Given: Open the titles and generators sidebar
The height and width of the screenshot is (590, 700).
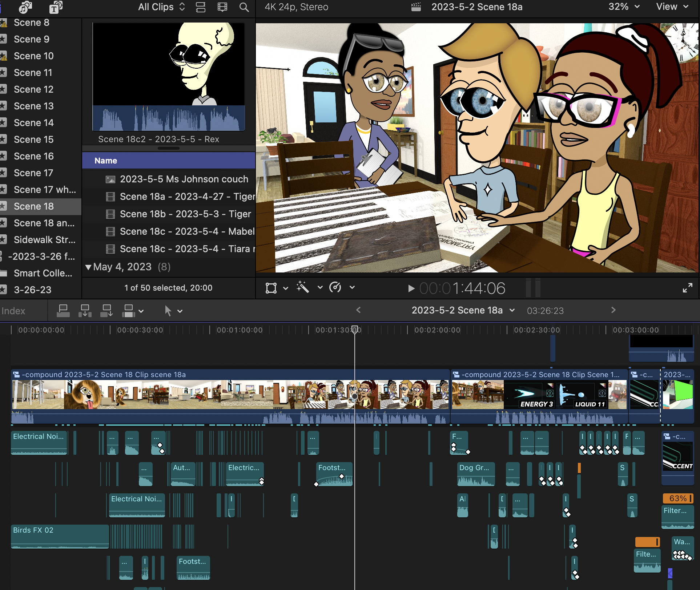Looking at the screenshot, I should tap(55, 7).
